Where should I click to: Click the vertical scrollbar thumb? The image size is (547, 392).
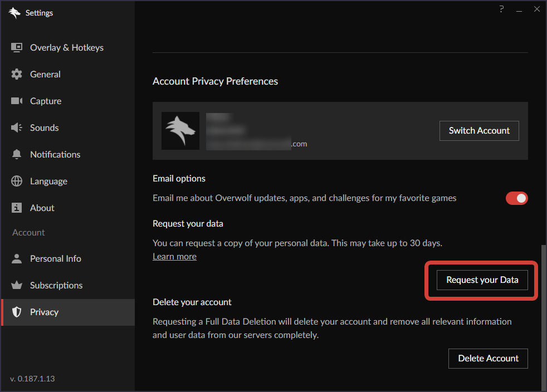(x=544, y=317)
